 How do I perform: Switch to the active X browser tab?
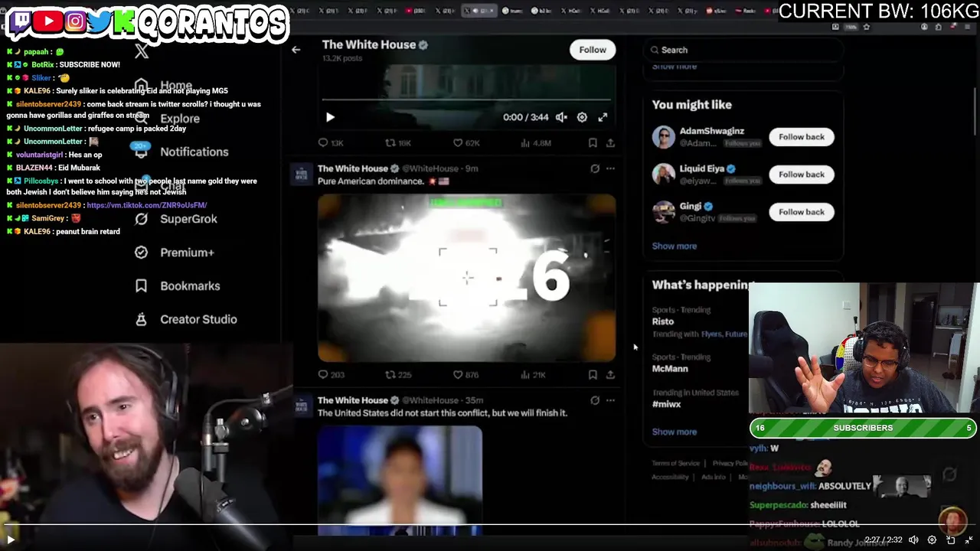click(479, 11)
